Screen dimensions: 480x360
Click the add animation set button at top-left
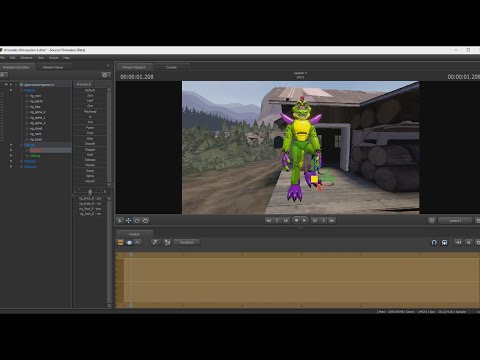pos(3,75)
